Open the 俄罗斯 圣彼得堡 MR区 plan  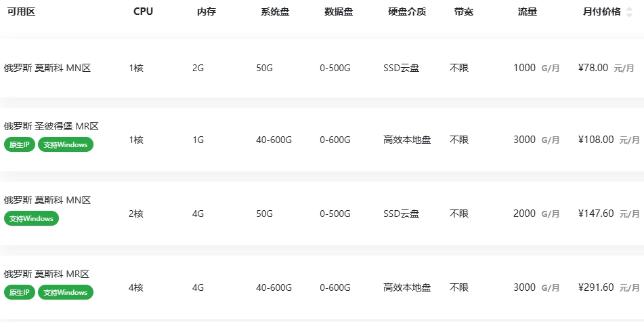[51, 126]
